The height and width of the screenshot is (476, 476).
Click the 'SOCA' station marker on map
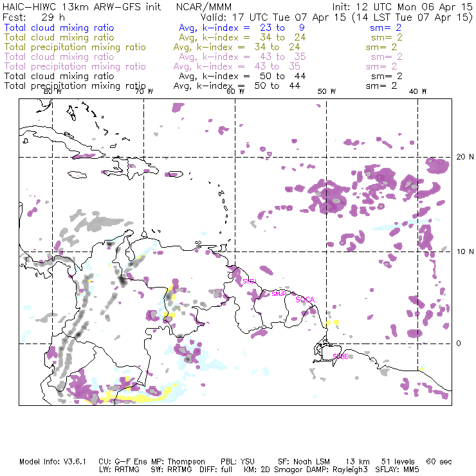tap(305, 300)
